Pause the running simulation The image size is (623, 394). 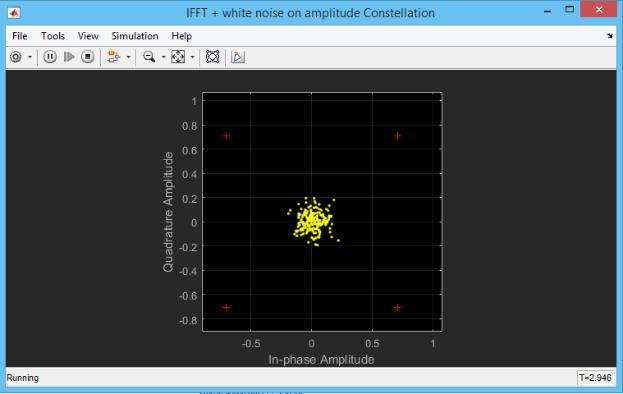point(50,57)
